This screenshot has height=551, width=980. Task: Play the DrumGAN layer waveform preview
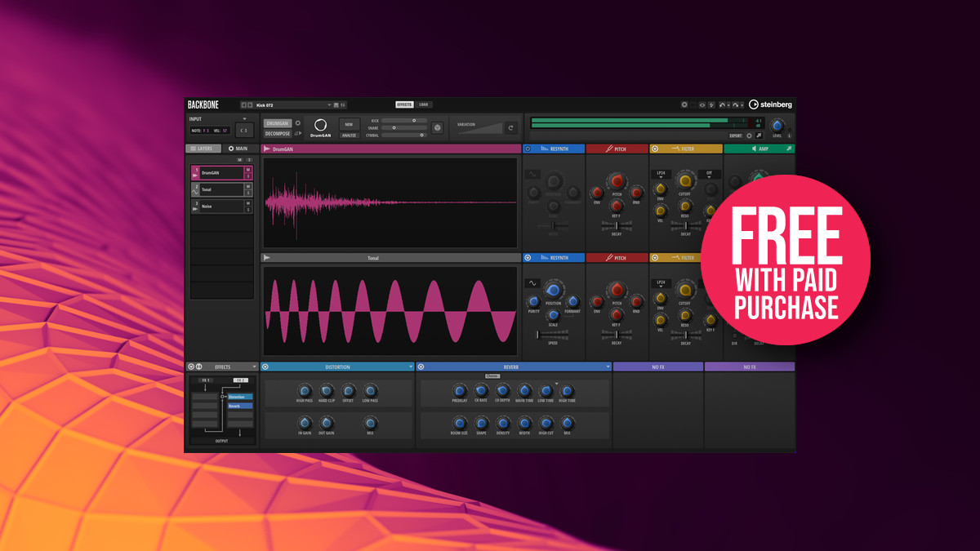(x=267, y=149)
